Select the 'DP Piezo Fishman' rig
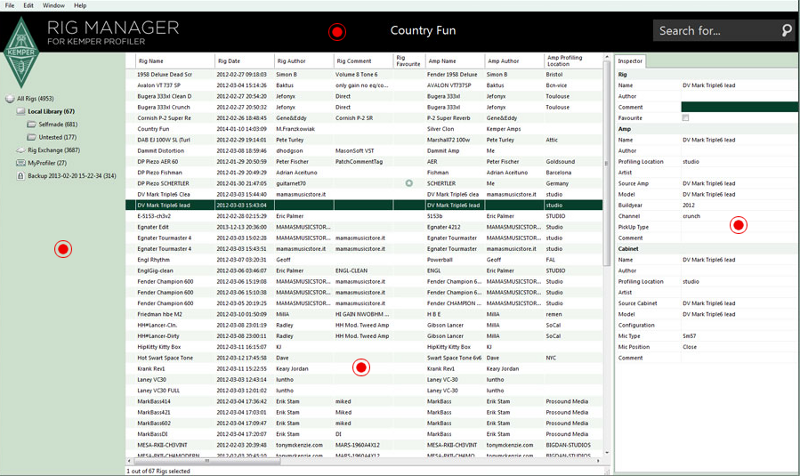800x476 pixels. (364, 172)
